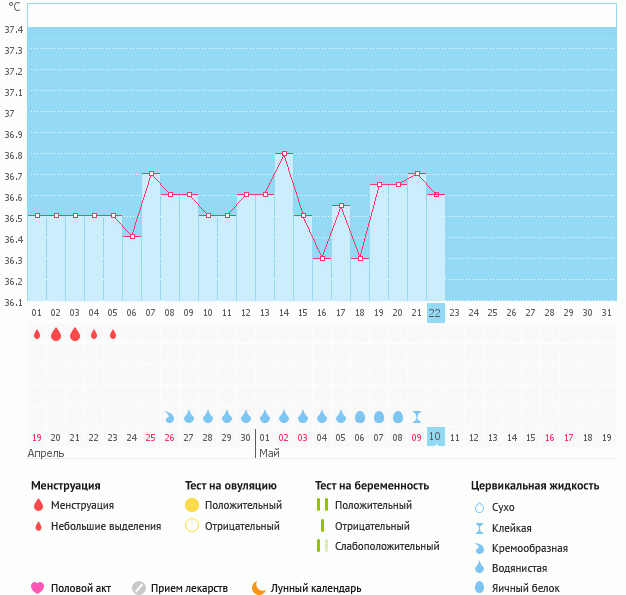
Task: Click the medication pill legend icon
Action: coord(139,588)
